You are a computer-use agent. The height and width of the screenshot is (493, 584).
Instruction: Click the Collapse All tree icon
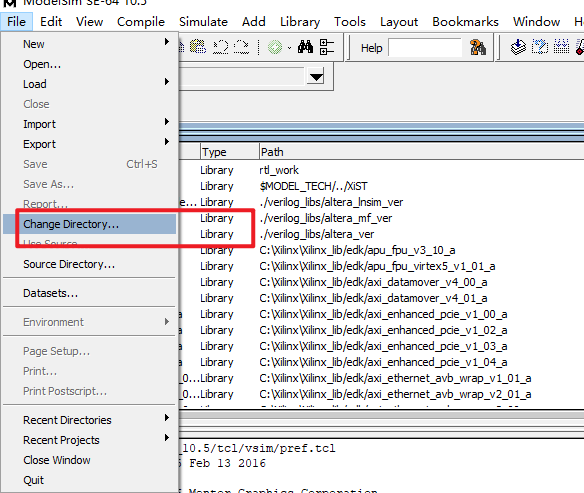coord(327,47)
